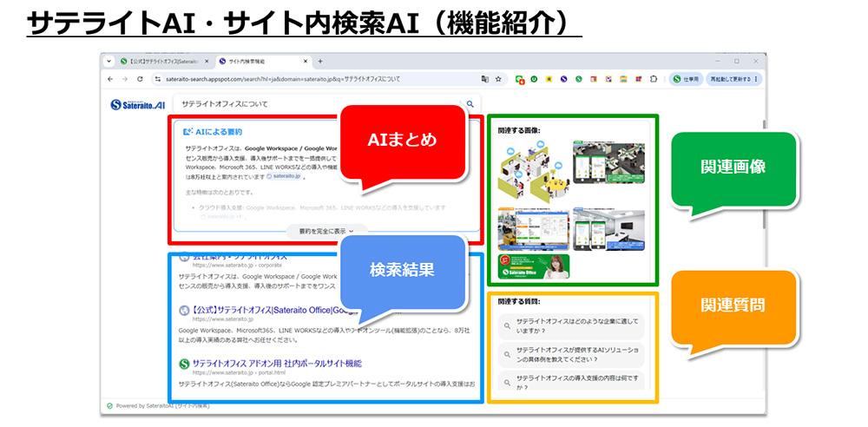Expand 要約を完全に表示
Screen dimensions: 868x427
point(326,231)
